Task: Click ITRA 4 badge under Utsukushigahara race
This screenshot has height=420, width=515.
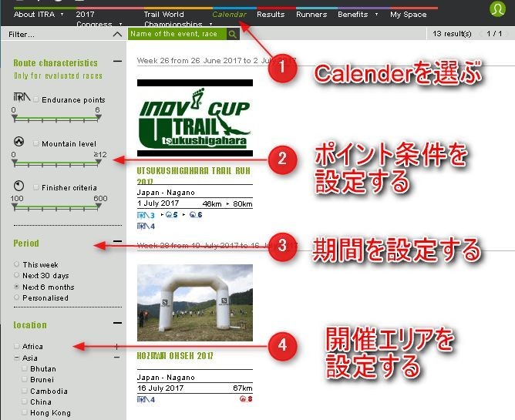Action: pos(146,227)
